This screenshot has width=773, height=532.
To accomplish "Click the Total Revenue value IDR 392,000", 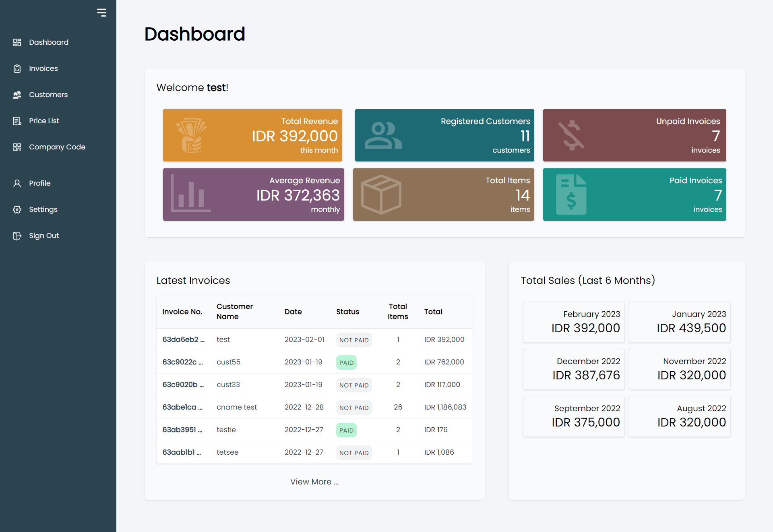I will pos(295,136).
